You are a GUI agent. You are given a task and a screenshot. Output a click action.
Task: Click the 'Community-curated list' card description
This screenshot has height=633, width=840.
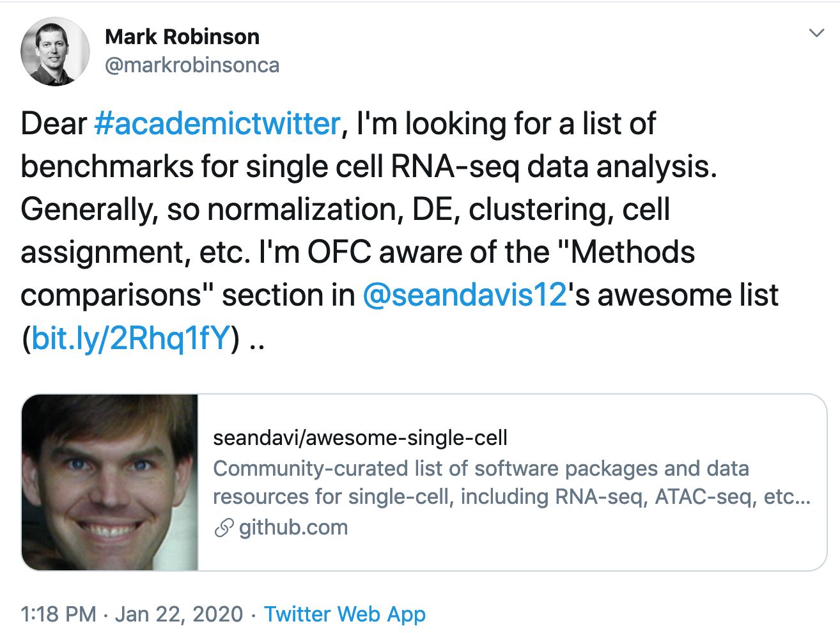[x=481, y=469]
